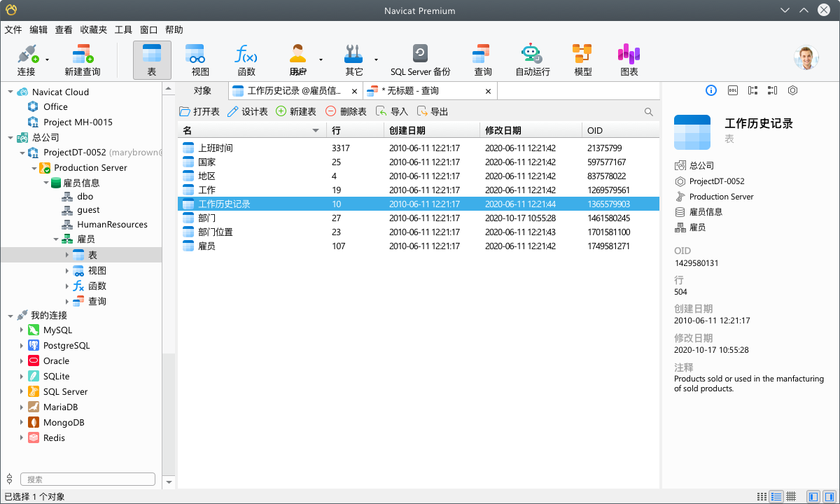
Task: Select the 国家 table row
Action: [419, 162]
